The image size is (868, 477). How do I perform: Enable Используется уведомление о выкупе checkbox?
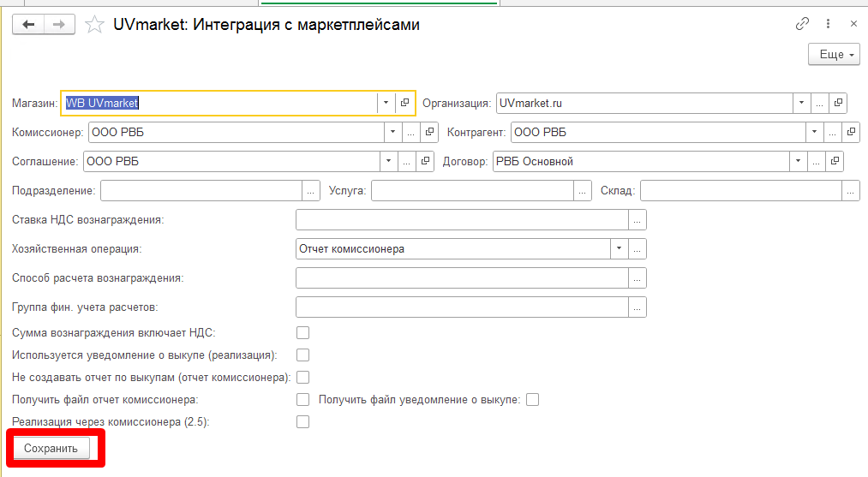[x=302, y=355]
